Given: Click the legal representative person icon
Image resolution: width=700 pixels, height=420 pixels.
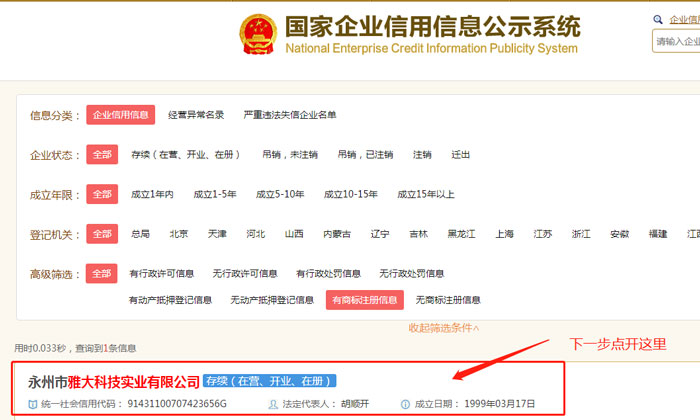Looking at the screenshot, I should 273,404.
